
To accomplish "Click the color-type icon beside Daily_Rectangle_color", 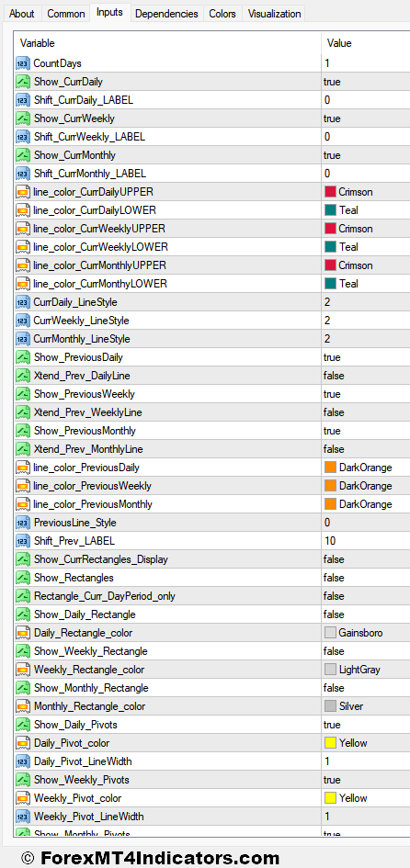I will [23, 633].
